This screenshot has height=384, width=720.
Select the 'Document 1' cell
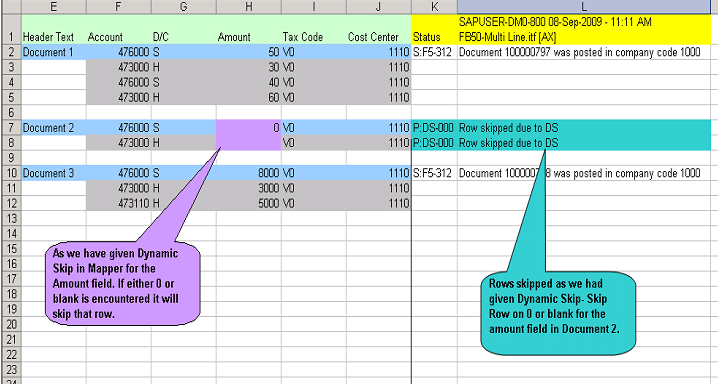(54, 52)
